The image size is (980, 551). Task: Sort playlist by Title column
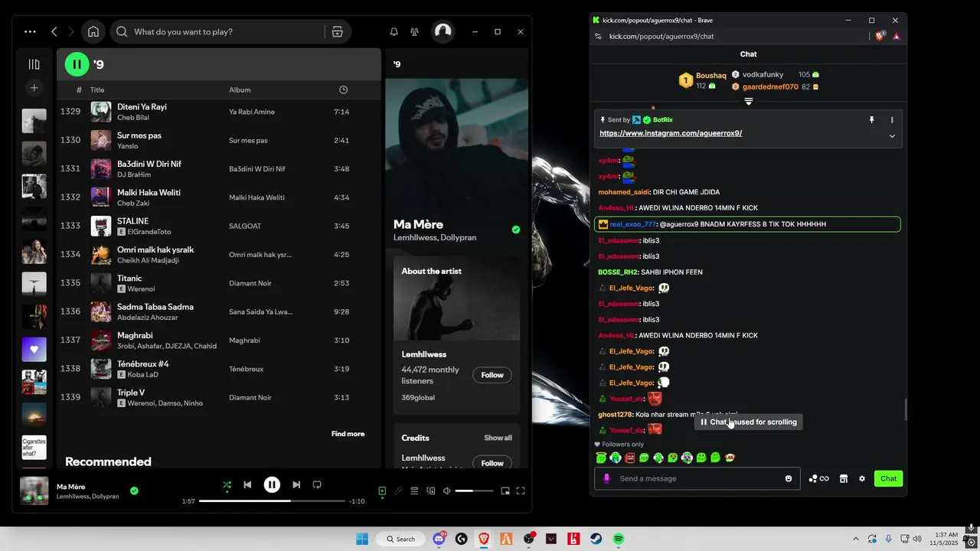coord(97,90)
